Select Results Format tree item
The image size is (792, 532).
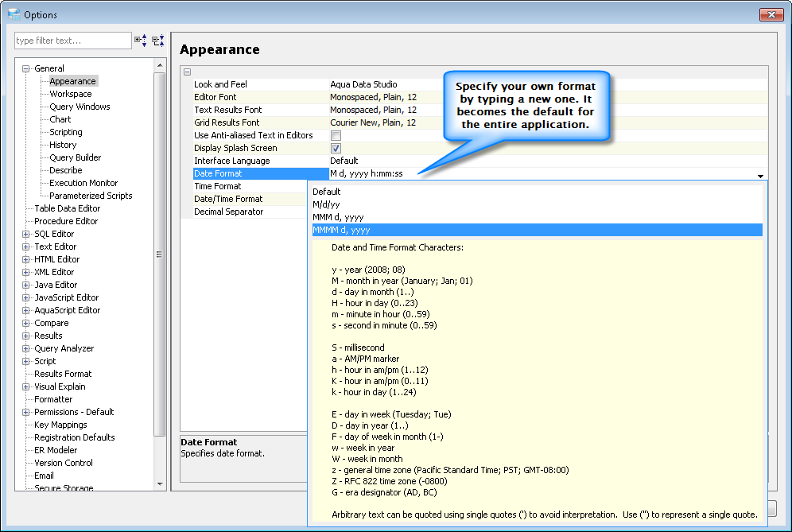63,374
